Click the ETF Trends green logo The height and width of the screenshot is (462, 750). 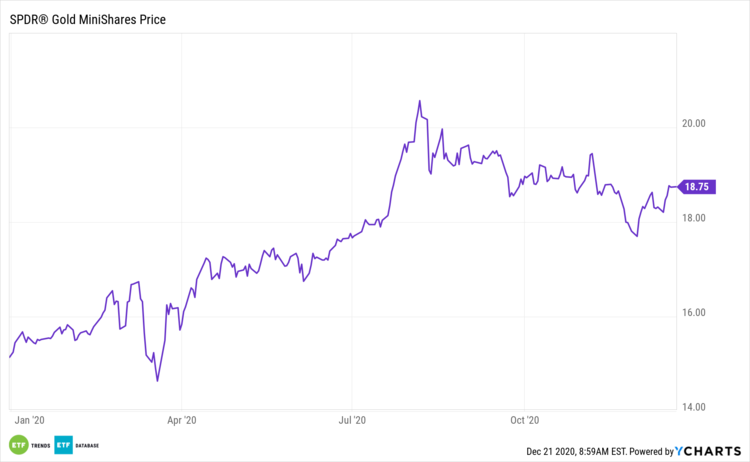tap(18, 444)
